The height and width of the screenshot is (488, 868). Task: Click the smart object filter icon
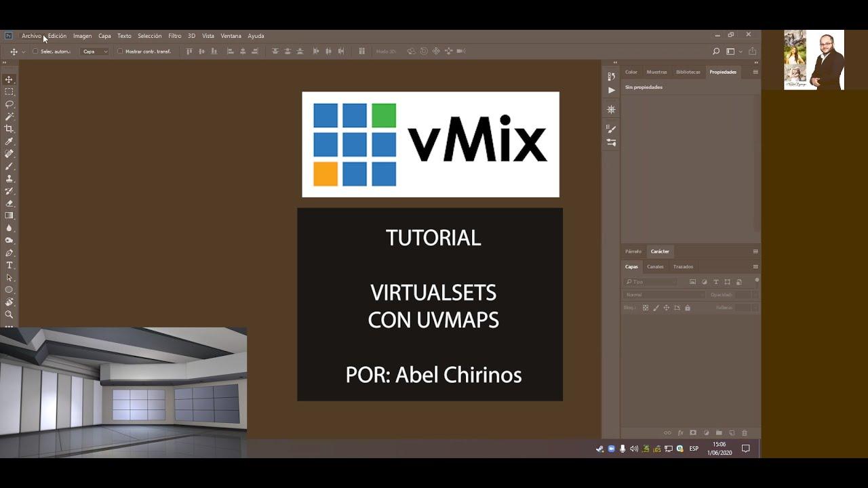coord(738,282)
